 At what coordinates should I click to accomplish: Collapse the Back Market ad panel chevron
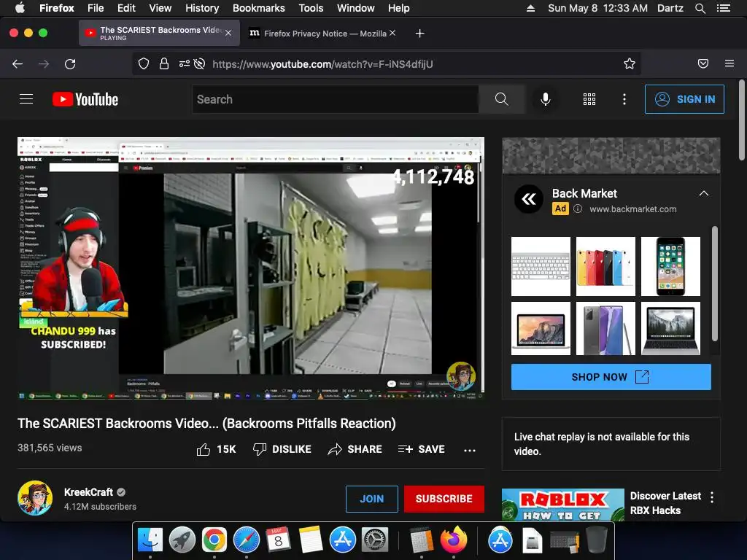point(704,193)
